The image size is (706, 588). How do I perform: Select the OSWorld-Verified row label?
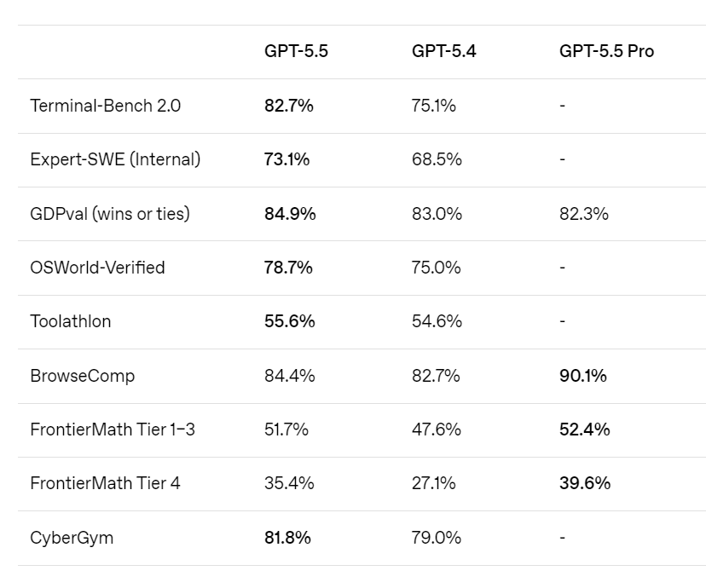click(x=97, y=268)
